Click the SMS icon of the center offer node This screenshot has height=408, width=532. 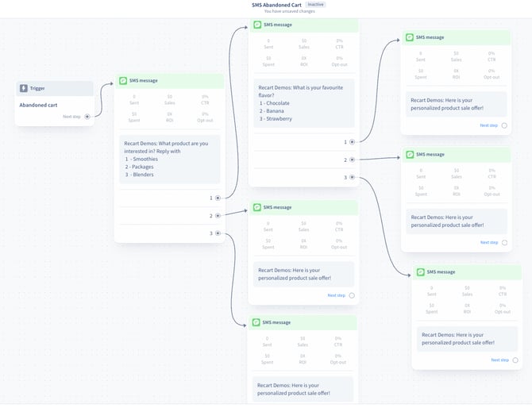click(x=257, y=207)
